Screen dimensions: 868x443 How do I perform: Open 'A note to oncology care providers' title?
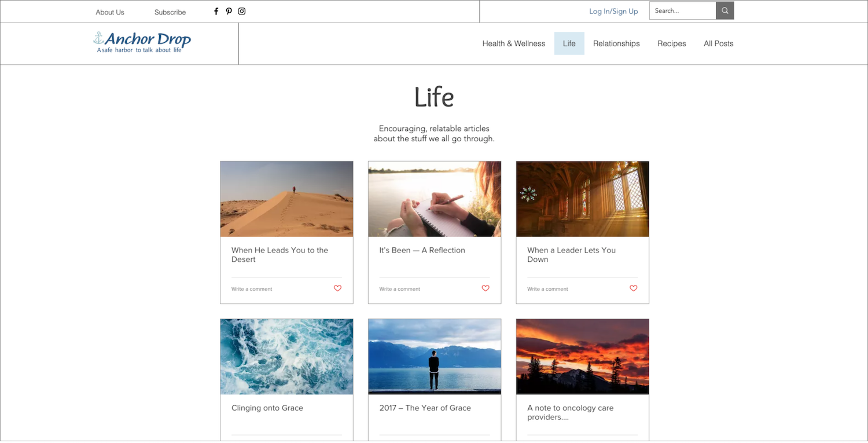click(571, 412)
